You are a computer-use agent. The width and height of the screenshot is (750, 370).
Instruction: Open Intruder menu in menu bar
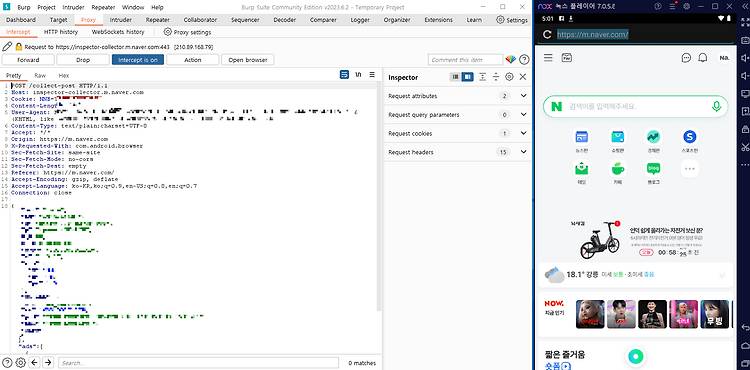click(74, 7)
